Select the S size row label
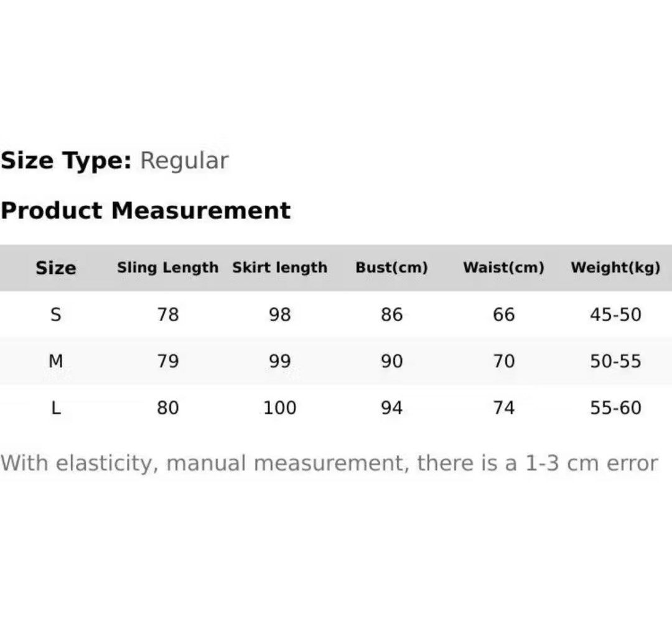 (56, 315)
